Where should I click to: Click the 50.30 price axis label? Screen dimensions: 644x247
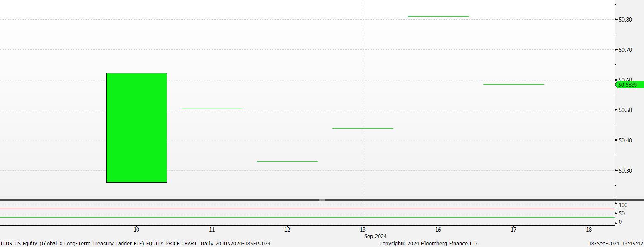point(625,171)
